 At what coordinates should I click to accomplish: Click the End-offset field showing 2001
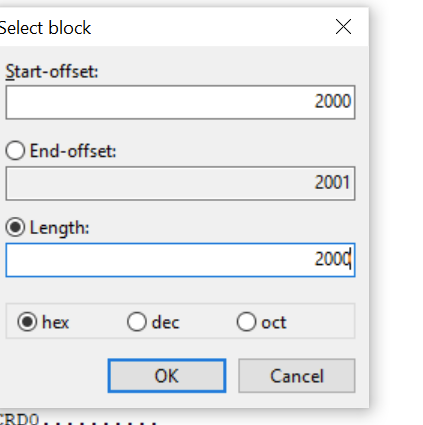pyautogui.click(x=180, y=183)
